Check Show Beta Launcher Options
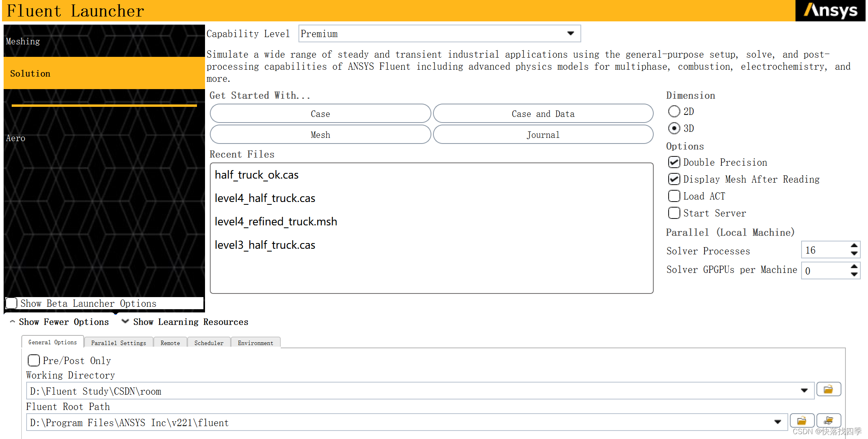868x439 pixels. point(12,303)
